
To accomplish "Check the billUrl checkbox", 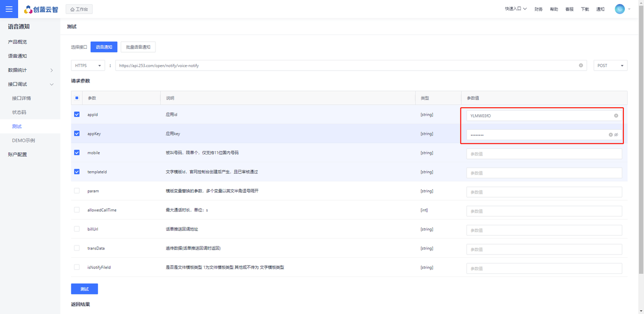I will (x=76, y=229).
